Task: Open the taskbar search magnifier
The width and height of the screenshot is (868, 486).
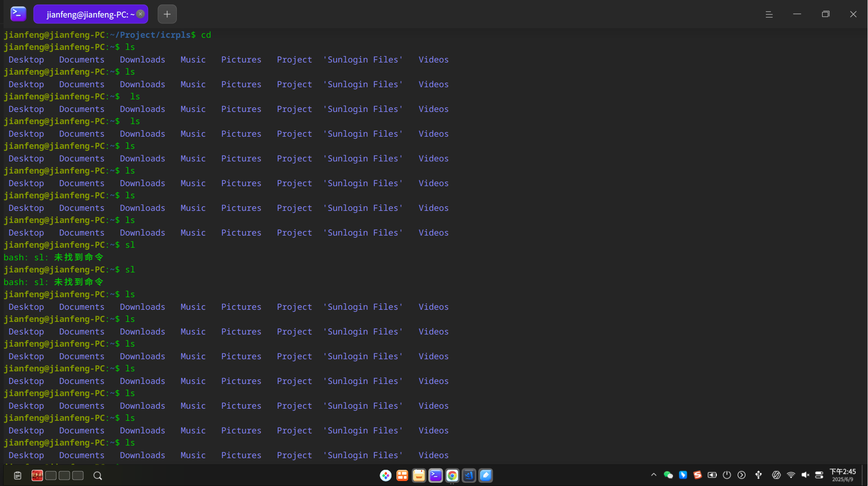Action: tap(98, 476)
